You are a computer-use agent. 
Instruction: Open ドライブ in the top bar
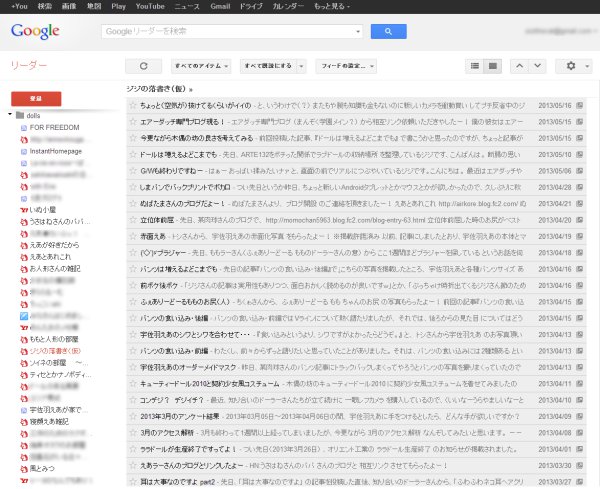[x=251, y=7]
